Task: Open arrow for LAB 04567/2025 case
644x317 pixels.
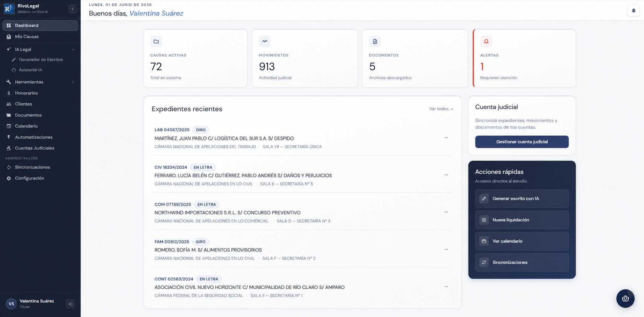Action: click(446, 138)
